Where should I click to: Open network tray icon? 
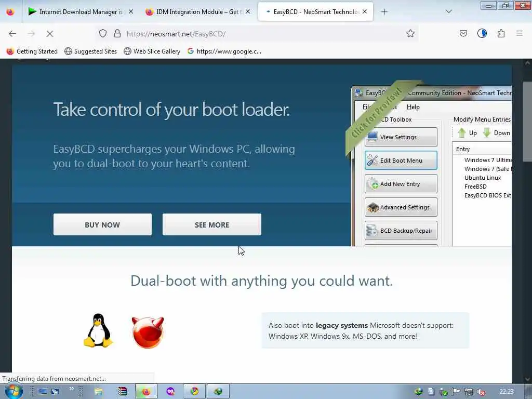coord(469,392)
